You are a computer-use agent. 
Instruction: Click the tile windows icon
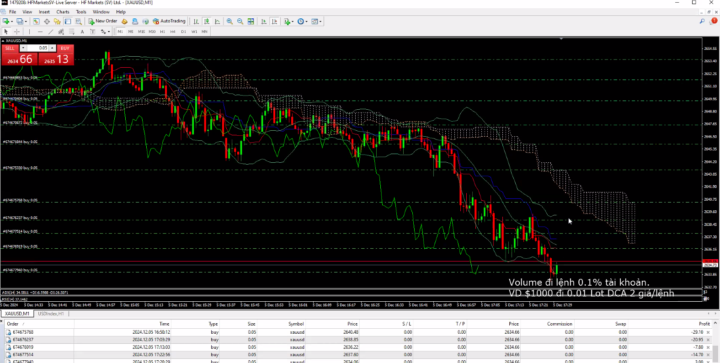click(251, 21)
